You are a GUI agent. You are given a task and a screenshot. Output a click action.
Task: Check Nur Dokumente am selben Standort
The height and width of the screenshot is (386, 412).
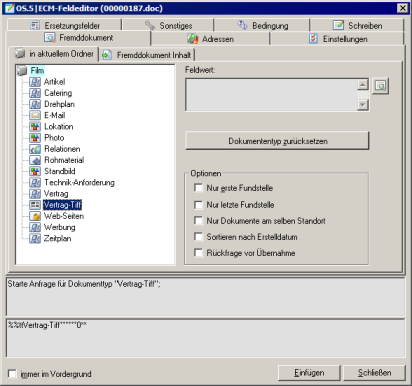click(x=198, y=221)
